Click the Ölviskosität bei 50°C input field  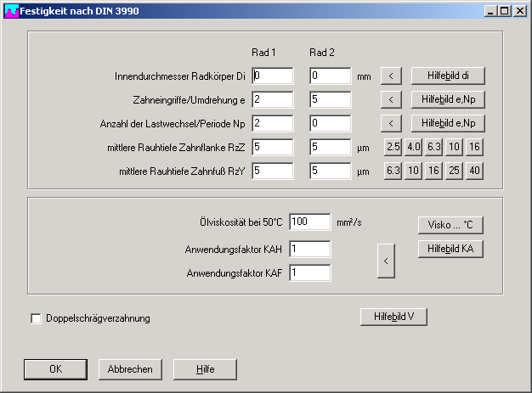(x=309, y=222)
